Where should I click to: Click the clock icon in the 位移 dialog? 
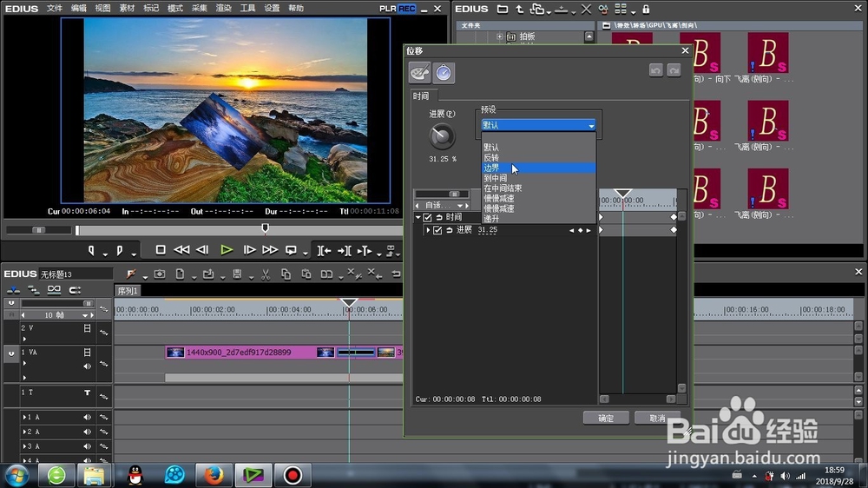444,73
